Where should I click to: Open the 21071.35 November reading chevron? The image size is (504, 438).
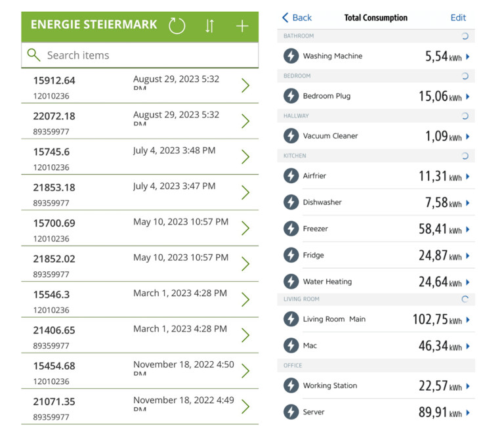(x=245, y=406)
